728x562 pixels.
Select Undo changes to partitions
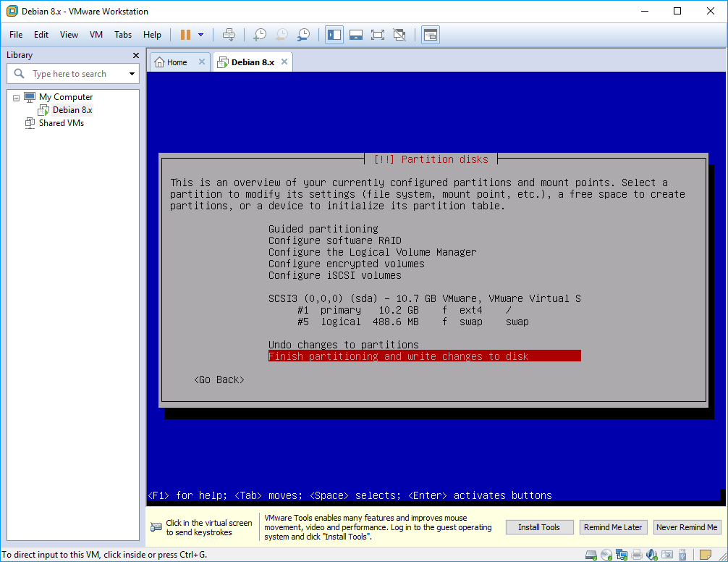(344, 345)
